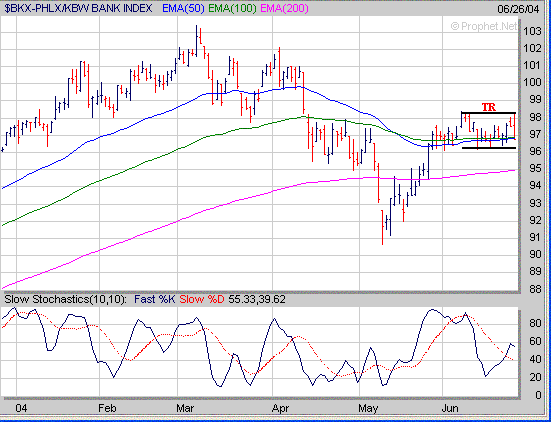Image resolution: width=551 pixels, height=422 pixels.
Task: Click the 100 price axis label
Action: [531, 83]
